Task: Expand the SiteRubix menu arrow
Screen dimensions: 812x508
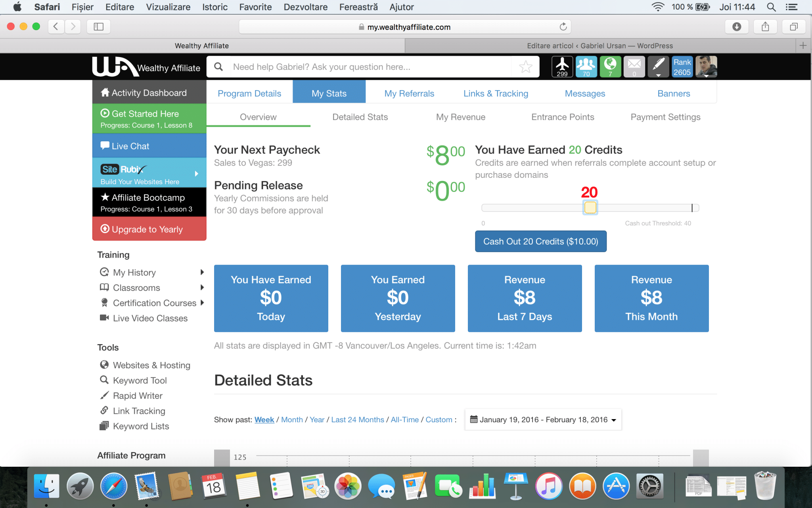Action: [196, 173]
